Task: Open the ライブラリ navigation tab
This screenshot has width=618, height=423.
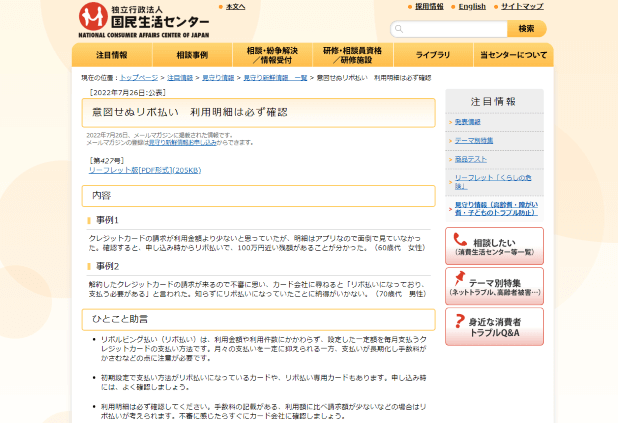Action: pyautogui.click(x=433, y=55)
